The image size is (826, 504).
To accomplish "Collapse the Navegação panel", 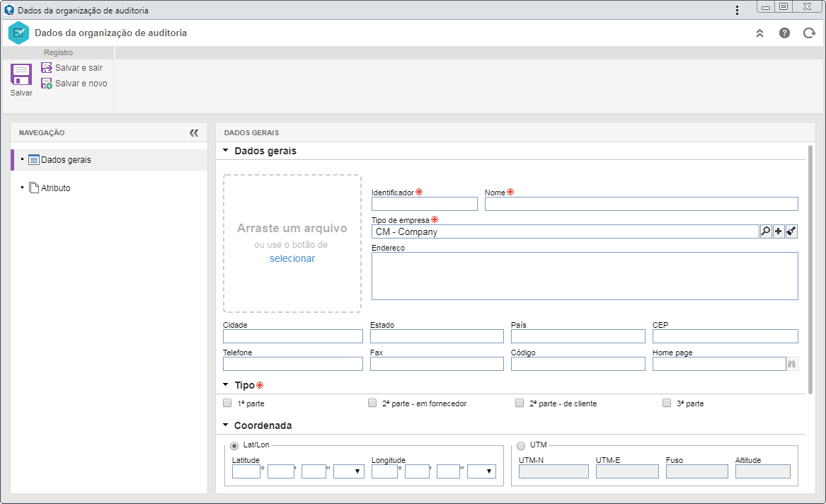I will pos(194,132).
